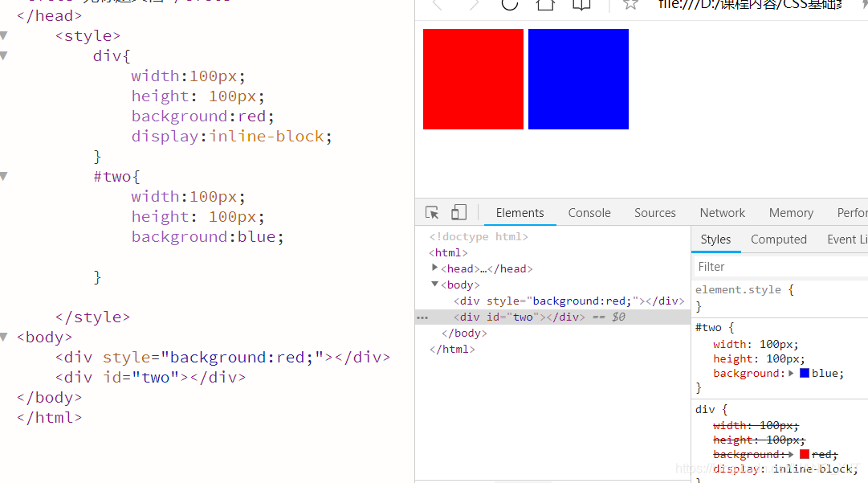The image size is (868, 483).
Task: Open the Network tab
Action: point(723,213)
